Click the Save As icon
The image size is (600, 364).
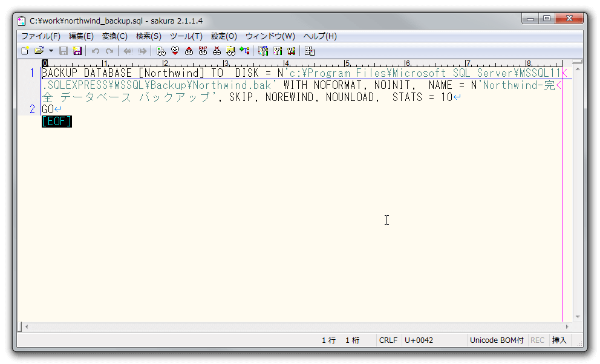coord(77,51)
